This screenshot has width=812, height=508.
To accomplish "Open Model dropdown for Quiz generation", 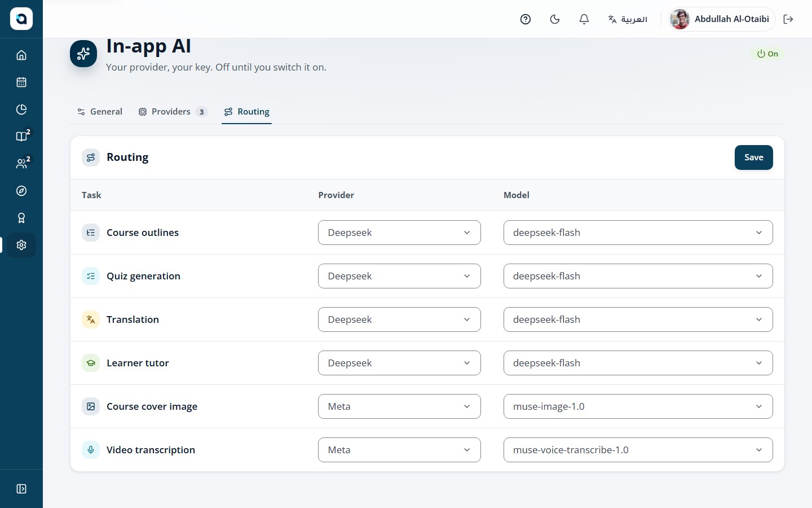I will 638,276.
